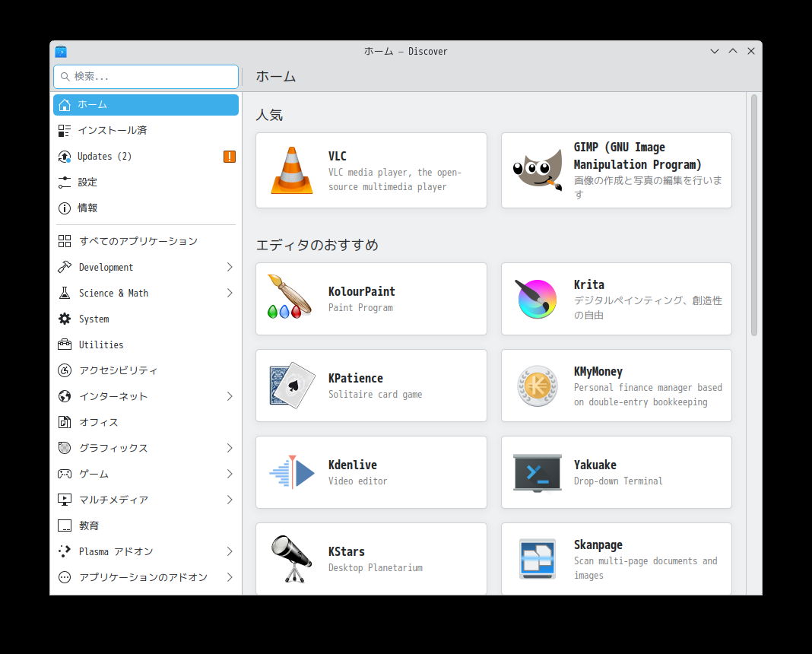Click the search field (検索...)

(x=146, y=77)
